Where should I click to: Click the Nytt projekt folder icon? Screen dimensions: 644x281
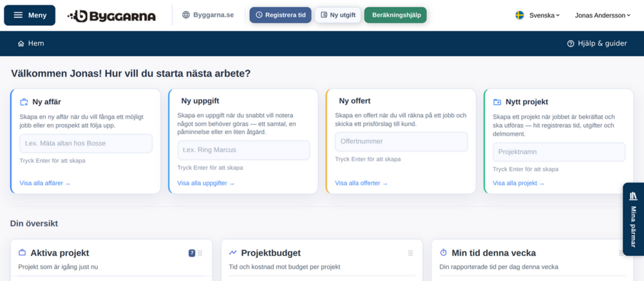coord(497,102)
